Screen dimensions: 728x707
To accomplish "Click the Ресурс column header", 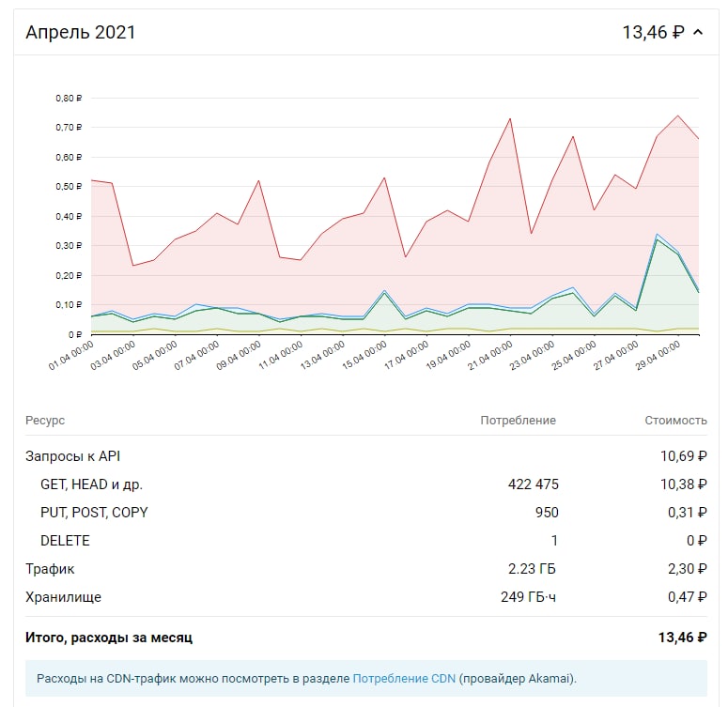I will tap(45, 421).
